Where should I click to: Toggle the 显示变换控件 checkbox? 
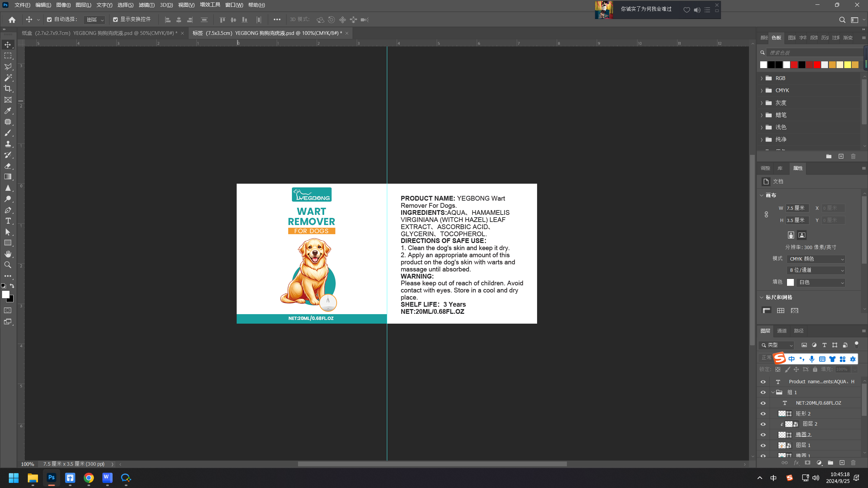tap(115, 20)
